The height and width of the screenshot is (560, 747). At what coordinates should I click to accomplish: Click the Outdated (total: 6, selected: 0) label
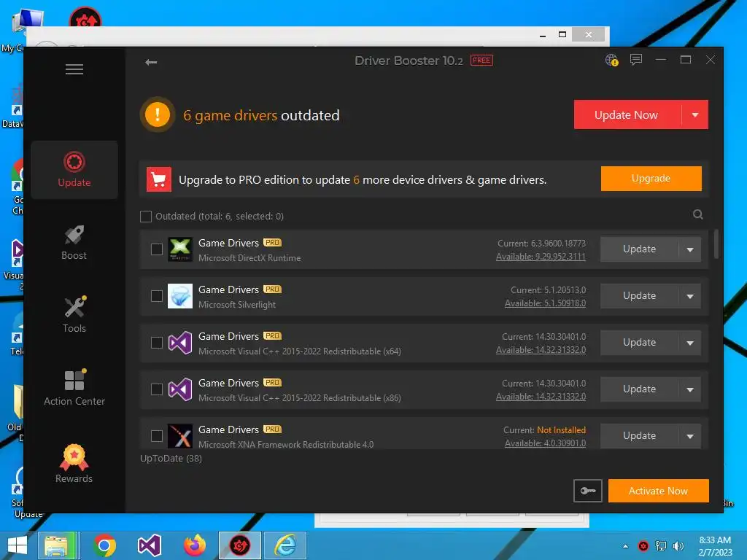[220, 216]
